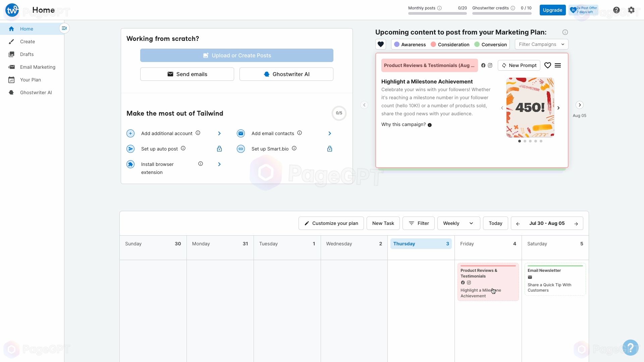Click the Ghostwriter AI icon in sidebar
This screenshot has width=644, height=362.
tap(11, 93)
